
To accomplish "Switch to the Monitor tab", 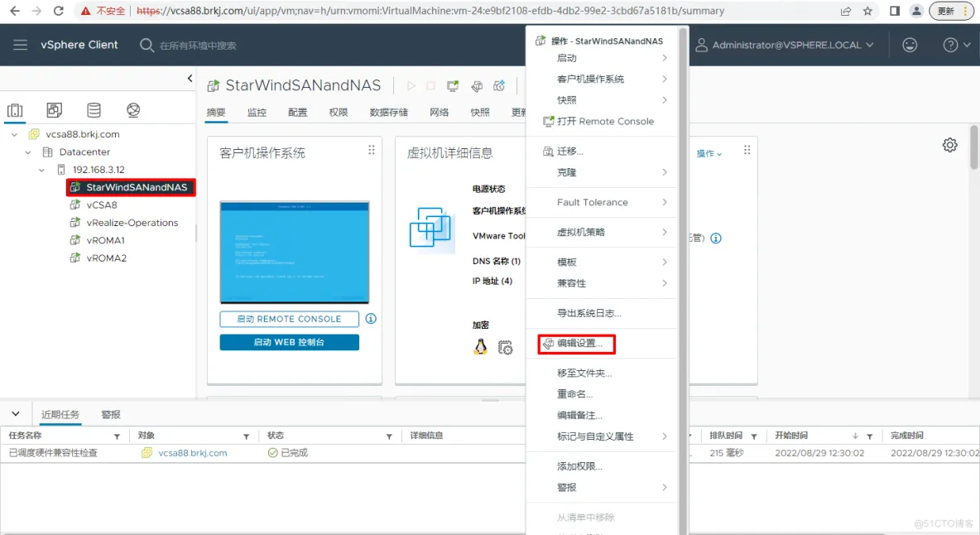I will pos(257,113).
